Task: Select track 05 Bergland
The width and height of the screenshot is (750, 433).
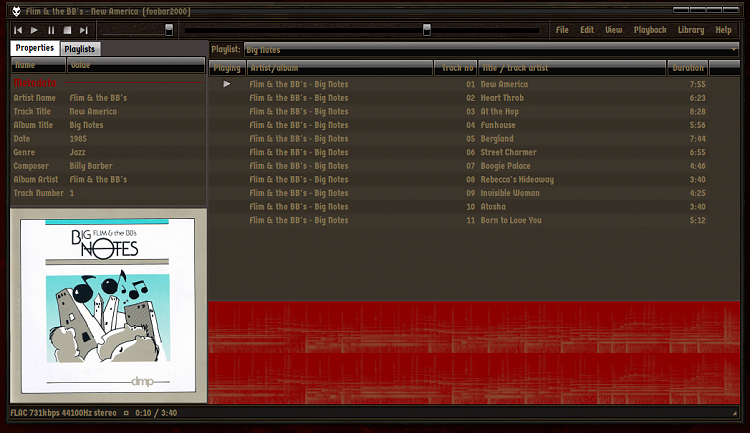Action: pos(474,139)
